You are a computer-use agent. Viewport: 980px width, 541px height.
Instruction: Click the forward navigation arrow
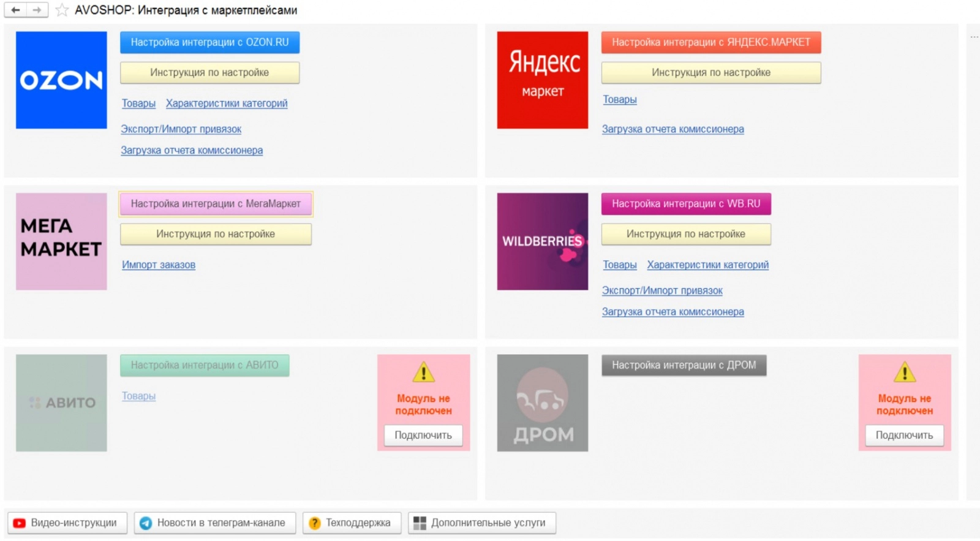[37, 10]
